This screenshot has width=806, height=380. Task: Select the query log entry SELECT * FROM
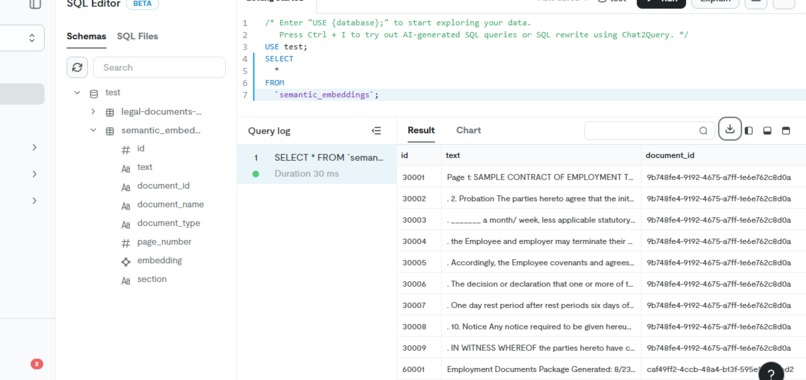point(317,164)
